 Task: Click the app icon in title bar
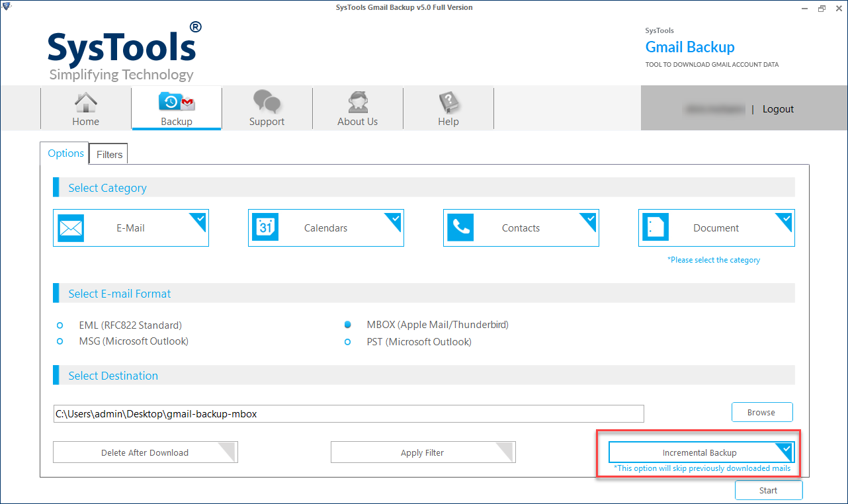click(7, 7)
